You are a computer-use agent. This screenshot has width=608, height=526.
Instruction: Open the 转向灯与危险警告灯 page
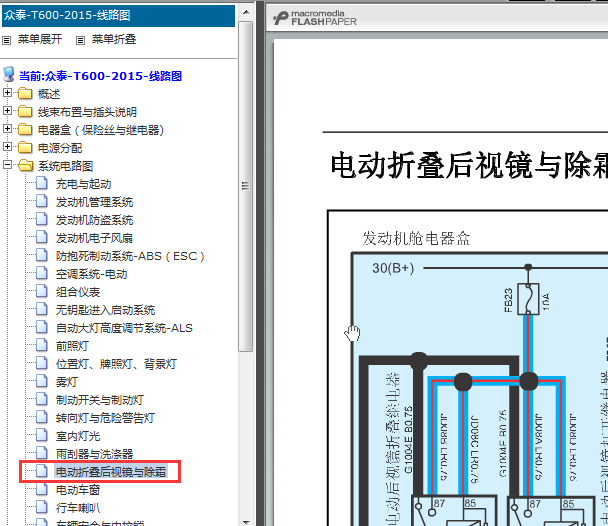[105, 418]
